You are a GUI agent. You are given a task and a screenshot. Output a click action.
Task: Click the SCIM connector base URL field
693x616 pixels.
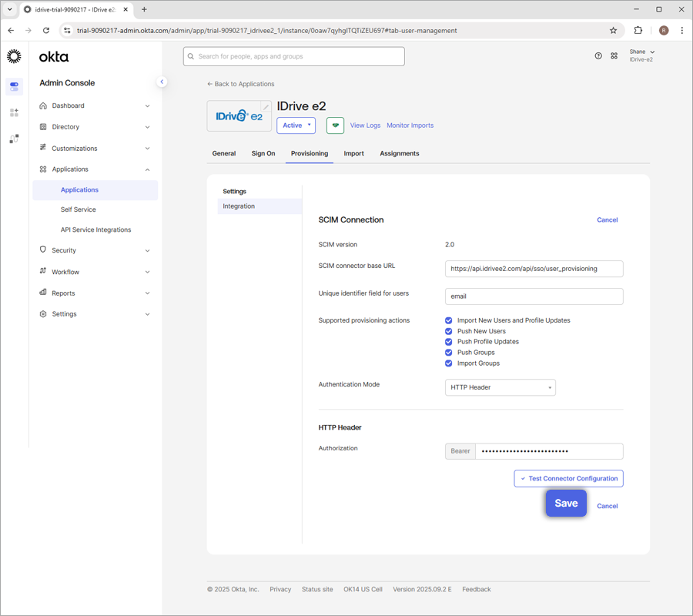[x=534, y=269]
